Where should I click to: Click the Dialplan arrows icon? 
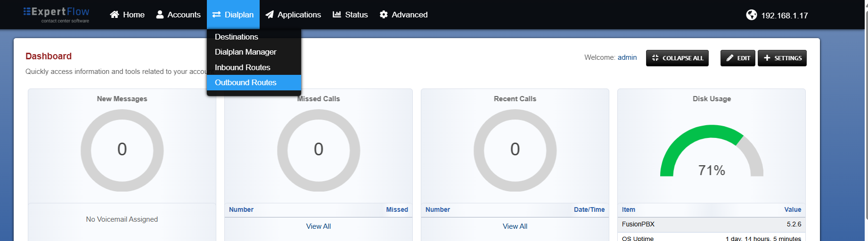pos(216,15)
